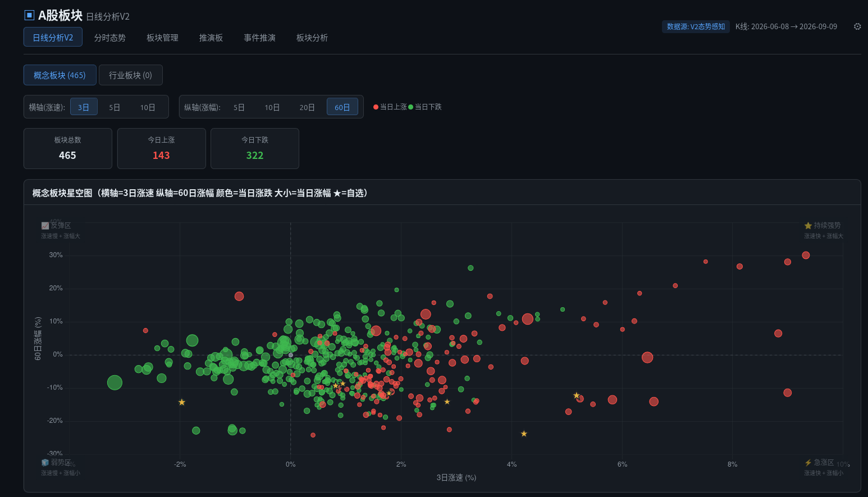The height and width of the screenshot is (497, 868).
Task: Click the 板块总数 465 stat card
Action: [68, 148]
